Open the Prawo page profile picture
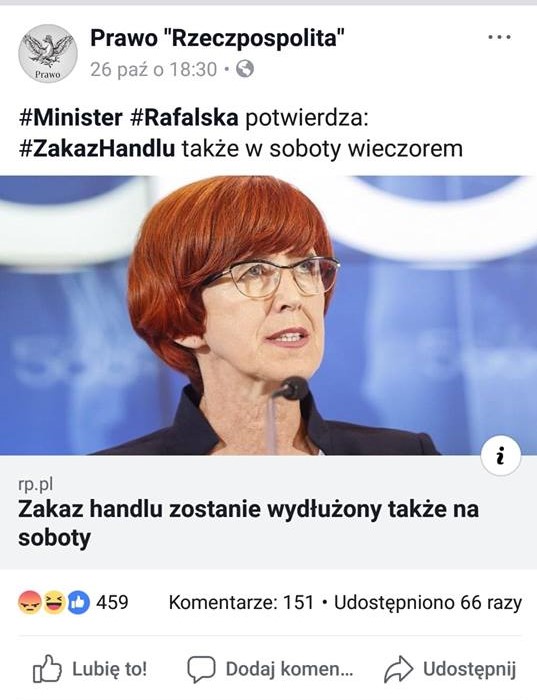 (x=48, y=54)
